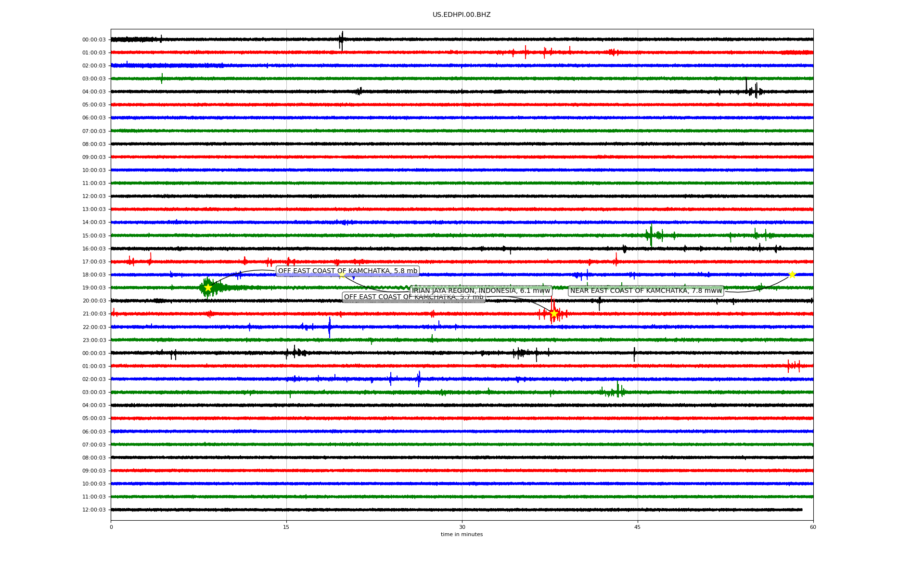Click the 30 tick on the time axis

pos(462,527)
